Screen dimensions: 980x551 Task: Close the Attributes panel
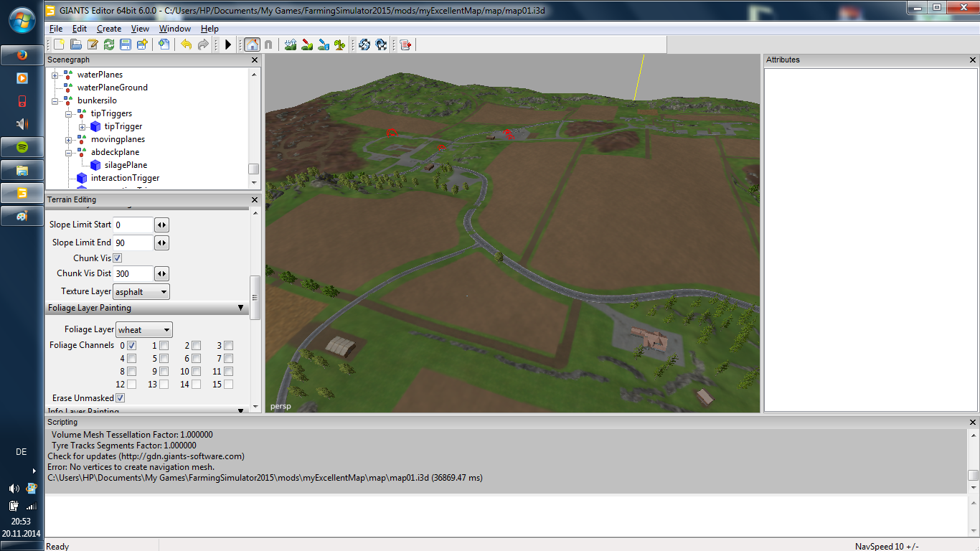(x=973, y=60)
